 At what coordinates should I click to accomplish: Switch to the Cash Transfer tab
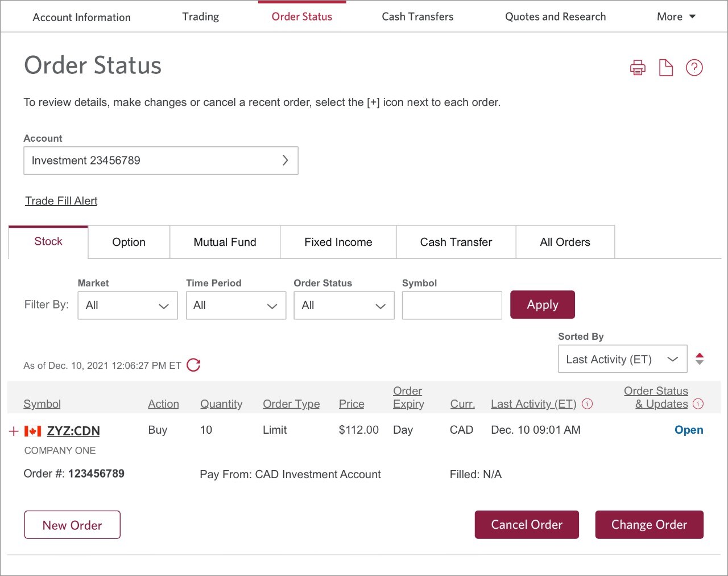(x=456, y=242)
